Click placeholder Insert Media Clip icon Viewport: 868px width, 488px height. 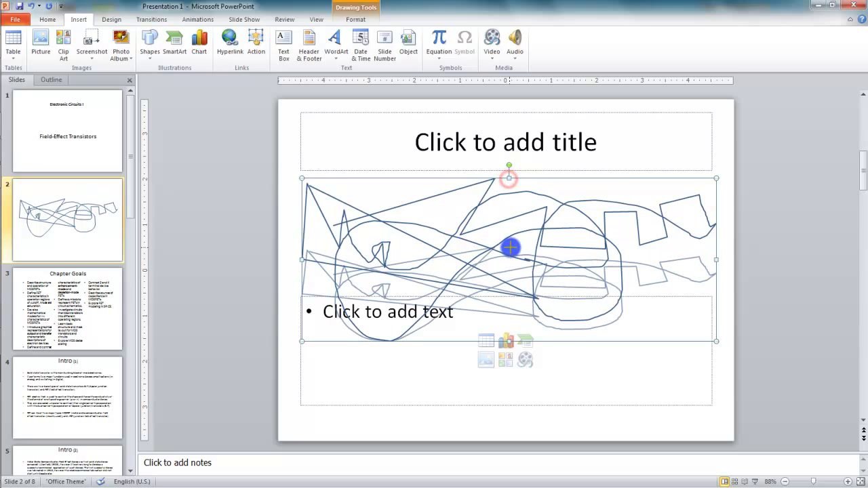pyautogui.click(x=526, y=360)
